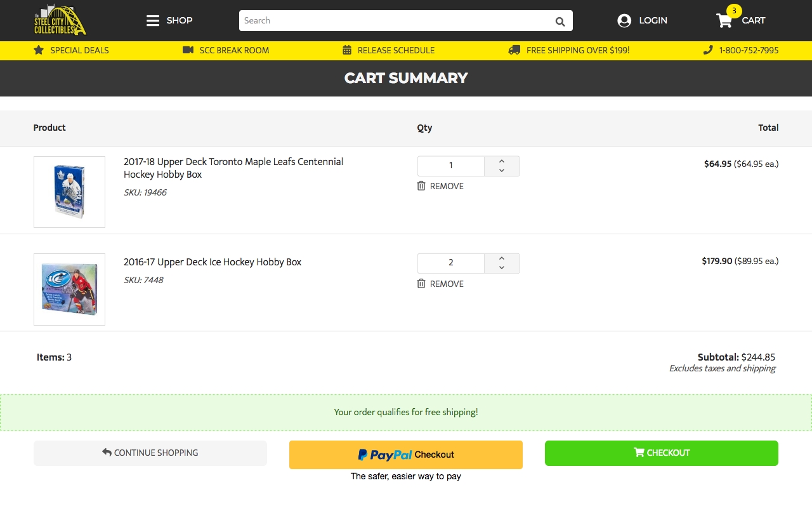Click the Login user icon
Image resolution: width=812 pixels, height=518 pixels.
coord(624,20)
